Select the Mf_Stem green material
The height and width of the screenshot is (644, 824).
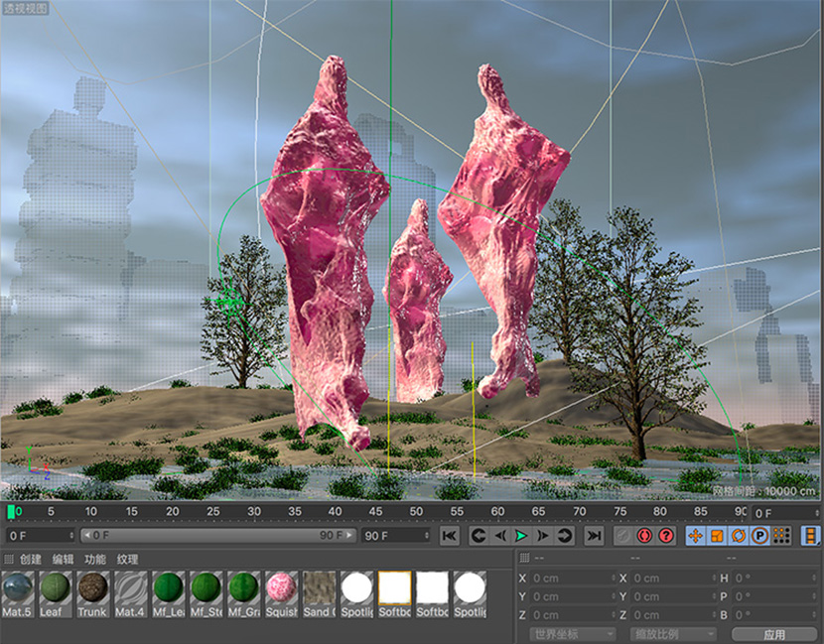click(206, 594)
